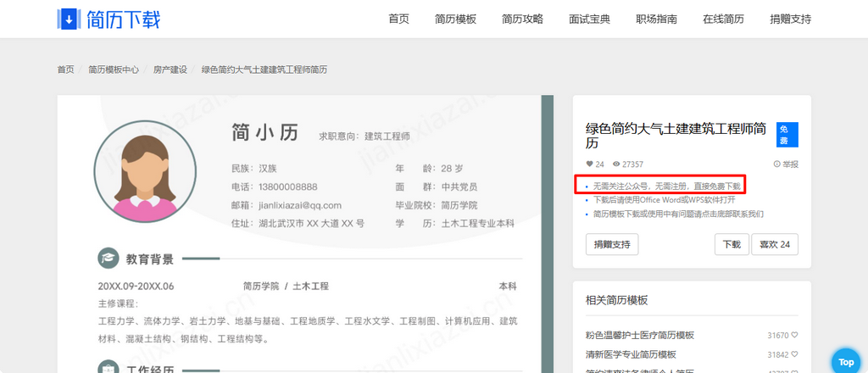Click the 简历学院 / 土木工程 text
The image size is (868, 373).
[x=286, y=287]
